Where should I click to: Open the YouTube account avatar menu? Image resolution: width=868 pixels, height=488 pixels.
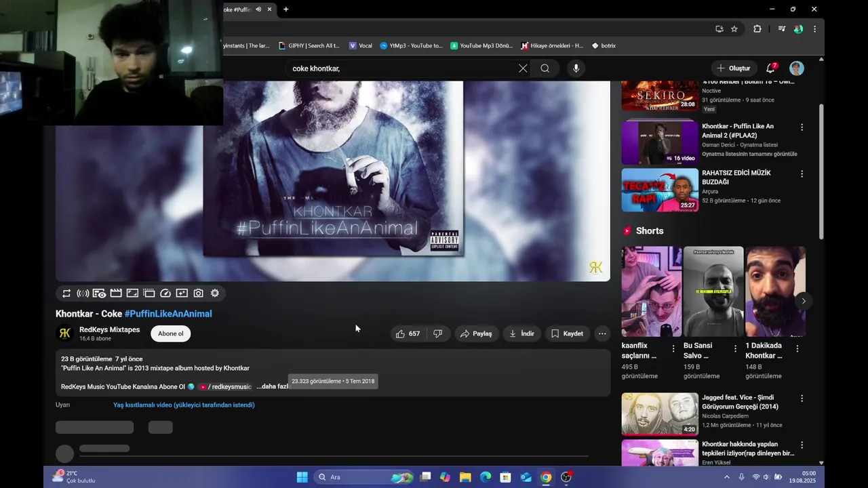click(797, 68)
